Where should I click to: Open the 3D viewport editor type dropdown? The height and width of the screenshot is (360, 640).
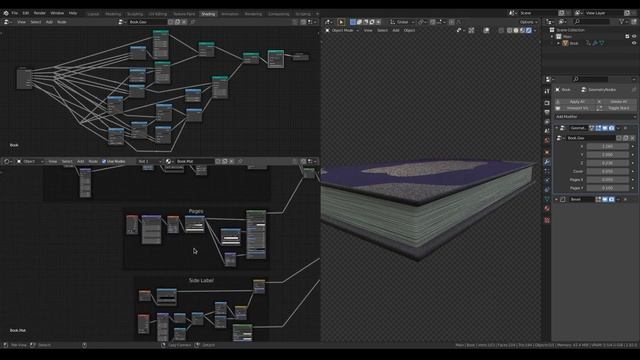(329, 22)
